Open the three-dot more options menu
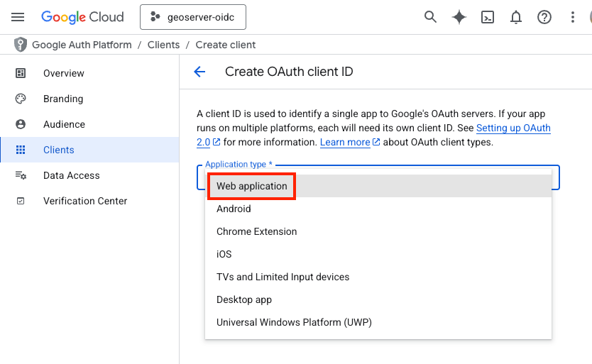The width and height of the screenshot is (592, 364). pos(573,17)
